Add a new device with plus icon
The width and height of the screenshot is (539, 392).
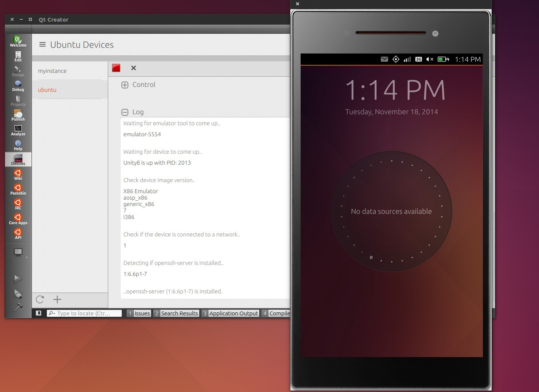tap(57, 299)
